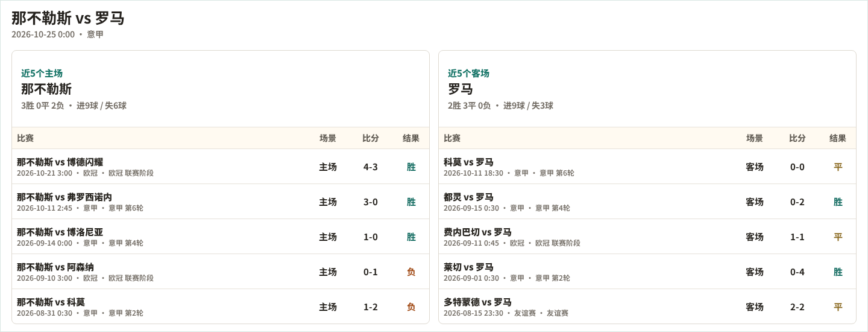Image resolution: width=868 pixels, height=332 pixels.
Task: Click the 近5个主场 card label
Action: 42,73
